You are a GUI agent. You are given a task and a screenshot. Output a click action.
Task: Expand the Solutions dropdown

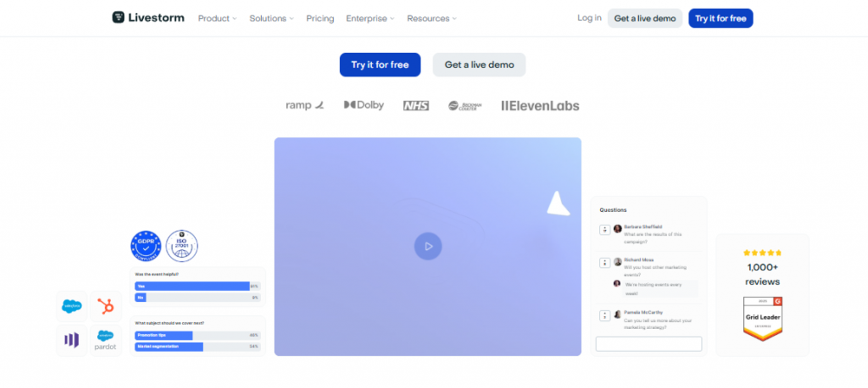[271, 19]
